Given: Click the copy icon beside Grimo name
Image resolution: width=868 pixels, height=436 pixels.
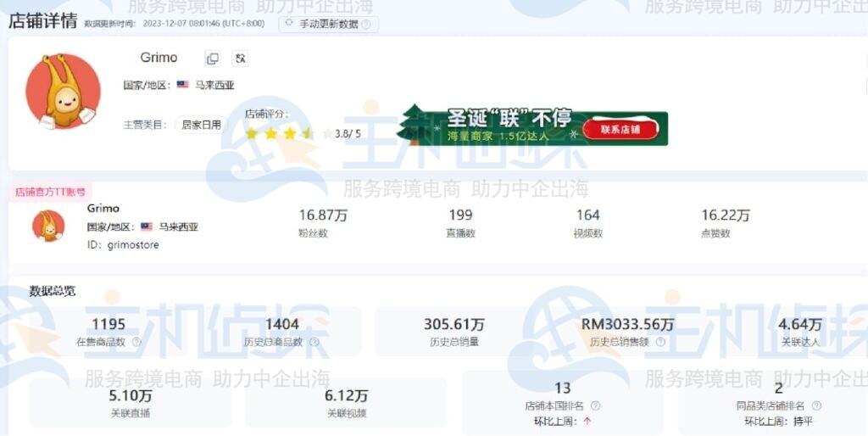Looking at the screenshot, I should [x=213, y=59].
